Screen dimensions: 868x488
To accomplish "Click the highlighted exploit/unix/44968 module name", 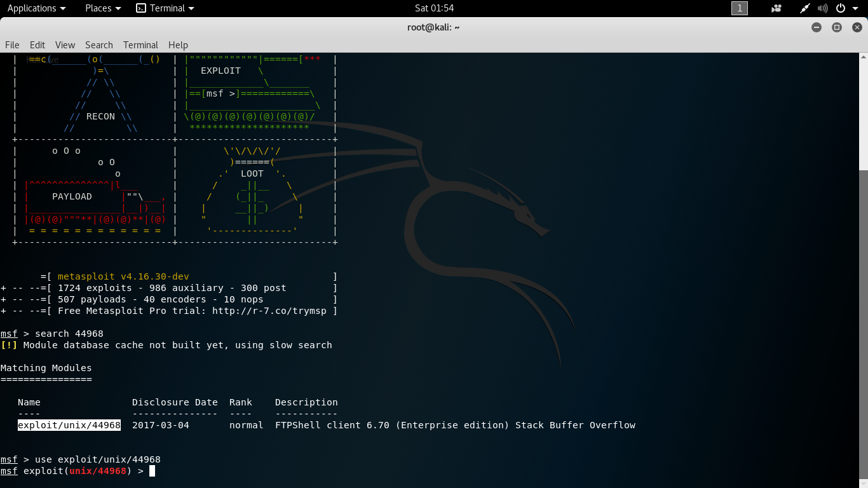I will [69, 425].
